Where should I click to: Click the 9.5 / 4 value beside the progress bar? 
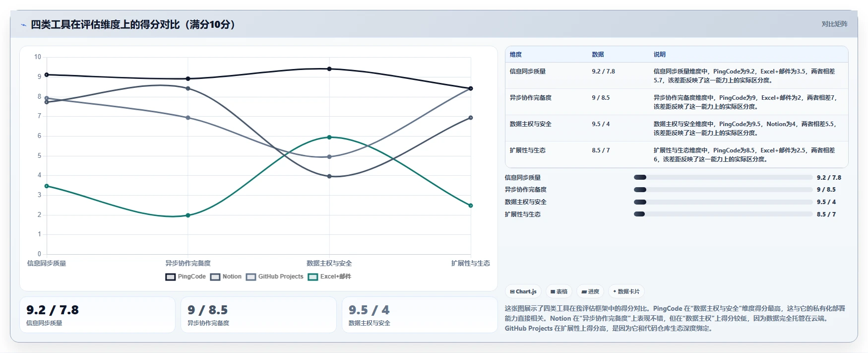pos(826,202)
